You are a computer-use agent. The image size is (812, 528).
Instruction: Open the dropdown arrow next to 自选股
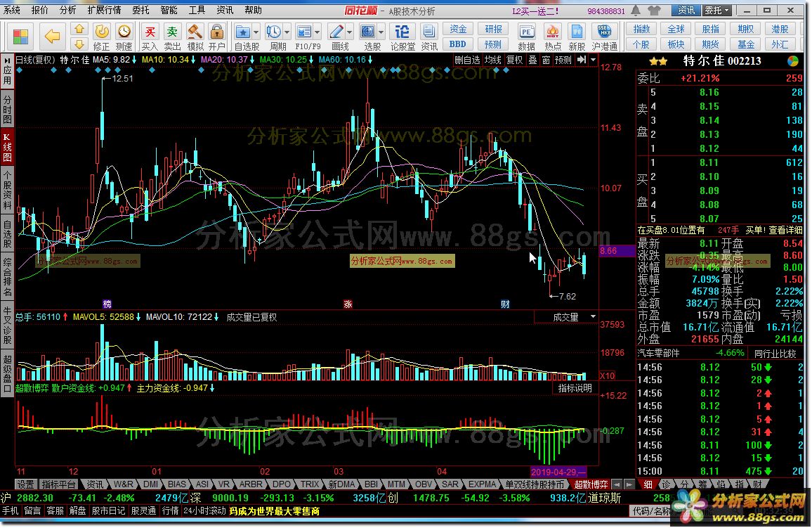point(256,32)
